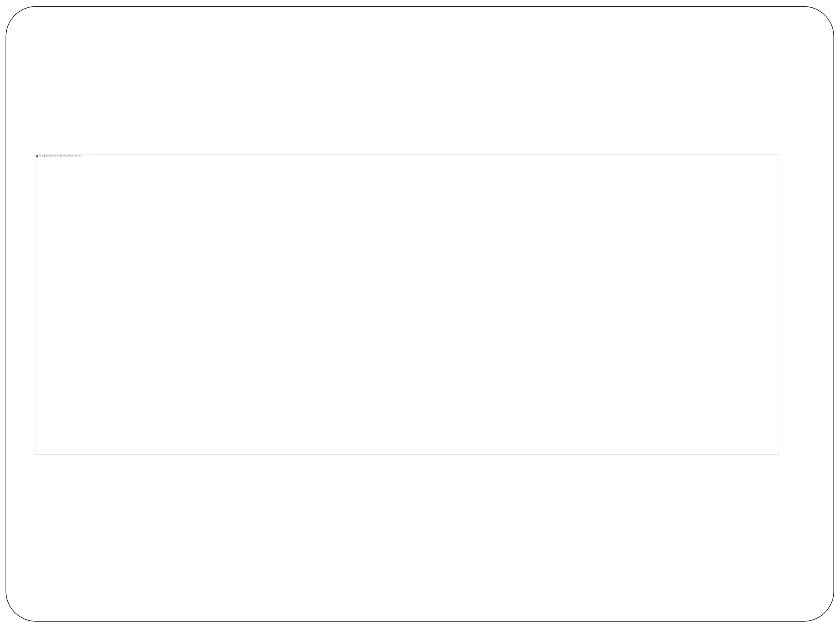Select the slide's rounded bottom-left corner border
The height and width of the screenshot is (630, 840).
click(15, 612)
